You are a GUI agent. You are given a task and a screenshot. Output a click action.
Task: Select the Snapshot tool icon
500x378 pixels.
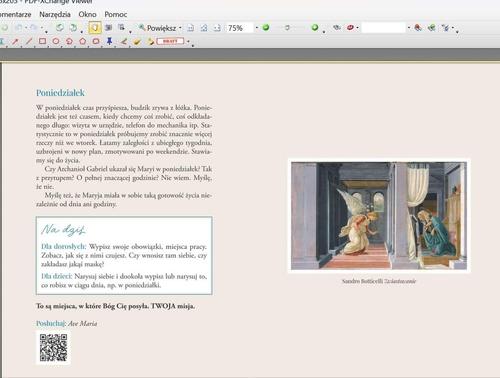pyautogui.click(x=108, y=28)
